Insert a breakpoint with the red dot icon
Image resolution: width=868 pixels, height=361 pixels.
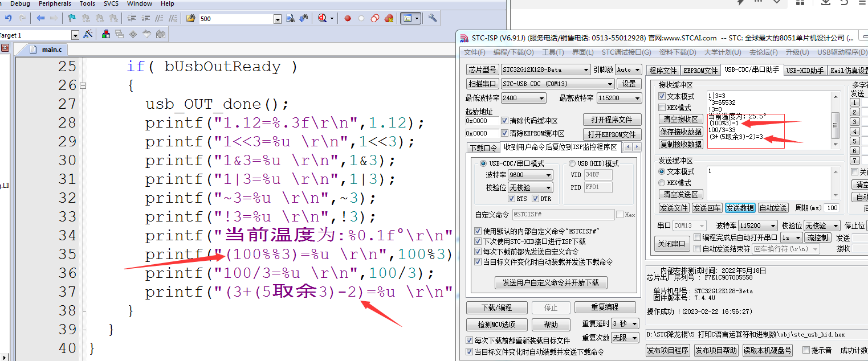click(347, 18)
